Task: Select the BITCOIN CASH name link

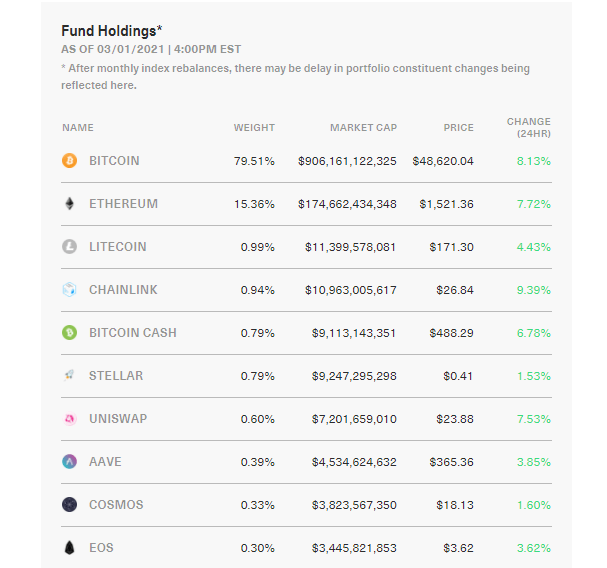Action: 133,333
